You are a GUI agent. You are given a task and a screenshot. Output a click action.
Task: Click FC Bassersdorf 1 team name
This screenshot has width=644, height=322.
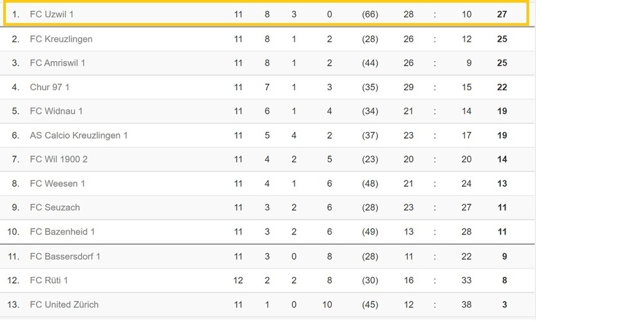(x=65, y=257)
